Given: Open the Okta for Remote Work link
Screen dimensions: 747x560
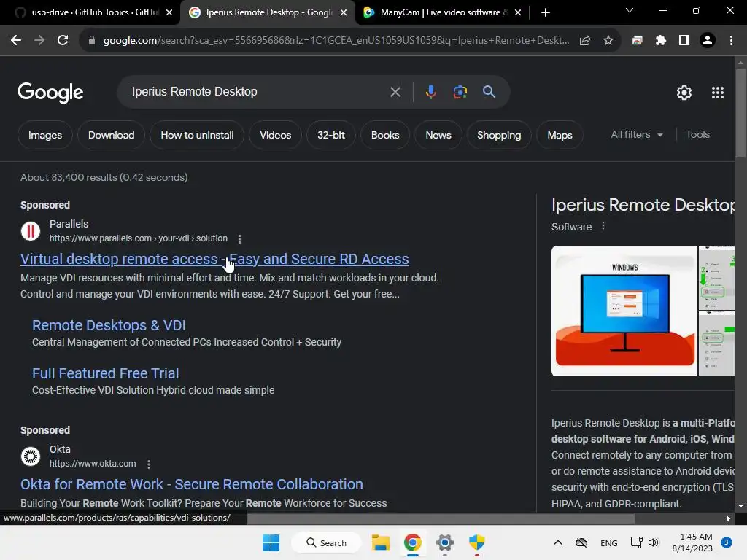Looking at the screenshot, I should click(192, 484).
